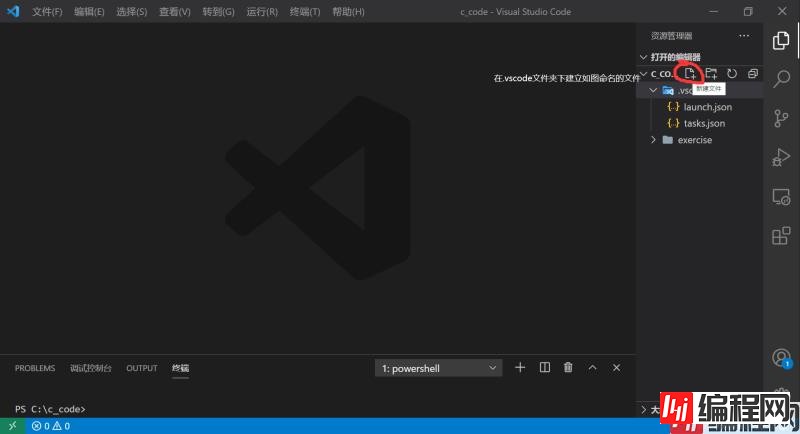Image resolution: width=800 pixels, height=434 pixels.
Task: Kill the terminal with trash icon
Action: (x=568, y=368)
